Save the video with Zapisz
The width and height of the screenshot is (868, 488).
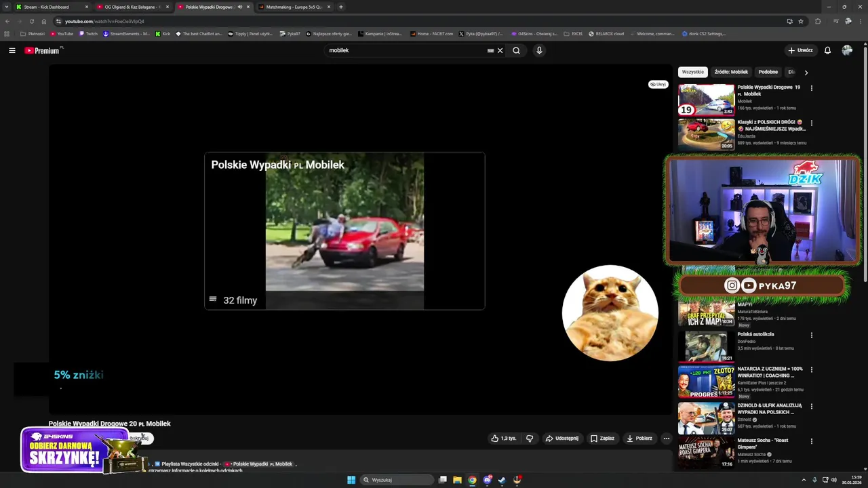pos(602,439)
